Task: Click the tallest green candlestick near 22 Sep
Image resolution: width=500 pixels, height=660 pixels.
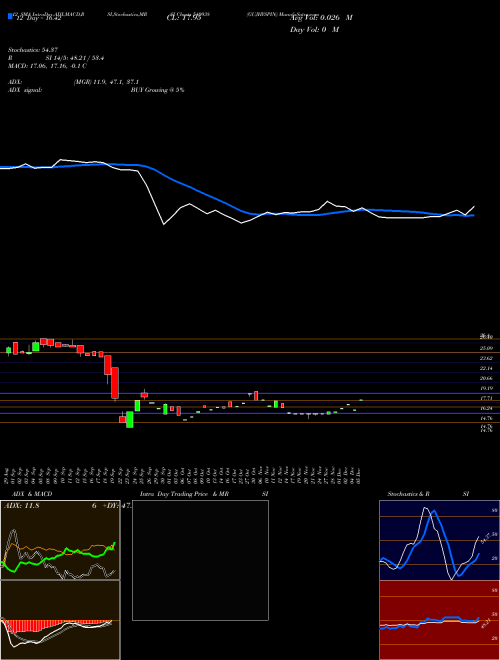Action: pyautogui.click(x=130, y=419)
